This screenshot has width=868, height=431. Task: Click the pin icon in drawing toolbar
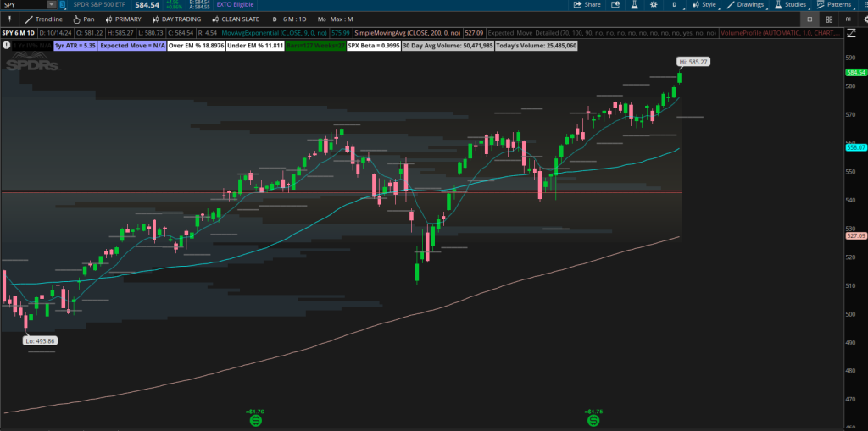pos(10,19)
